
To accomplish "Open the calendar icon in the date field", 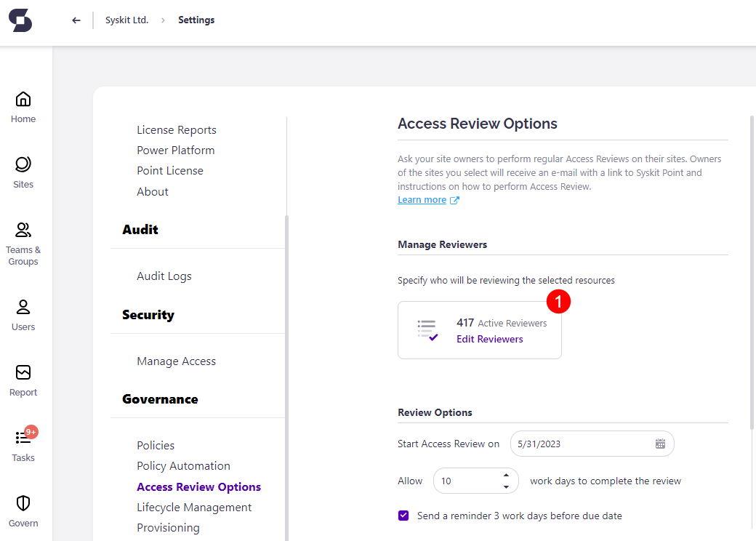I will pos(659,443).
